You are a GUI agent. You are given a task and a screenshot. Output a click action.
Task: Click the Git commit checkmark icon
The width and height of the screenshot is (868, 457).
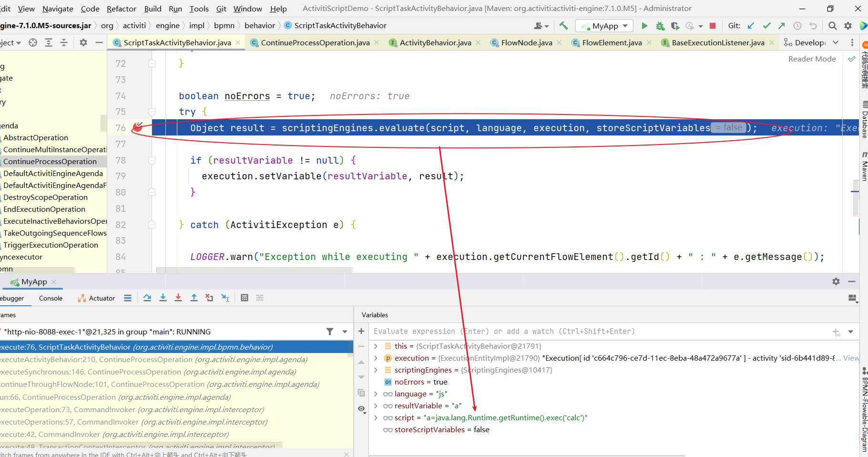click(x=766, y=26)
